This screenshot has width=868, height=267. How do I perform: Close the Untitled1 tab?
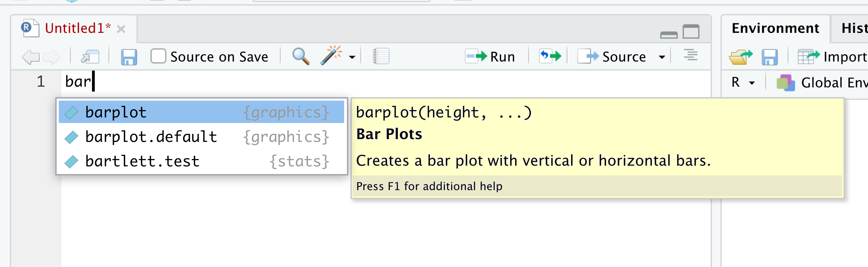point(121,29)
